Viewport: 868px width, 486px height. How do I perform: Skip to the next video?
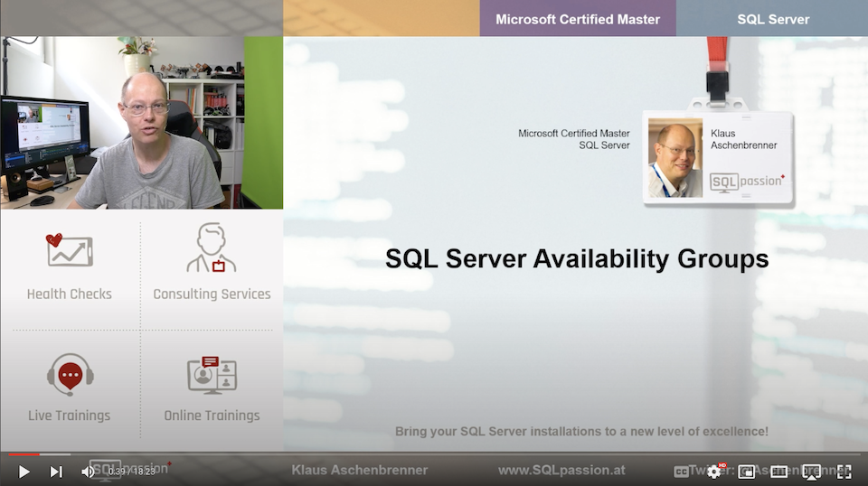click(56, 472)
